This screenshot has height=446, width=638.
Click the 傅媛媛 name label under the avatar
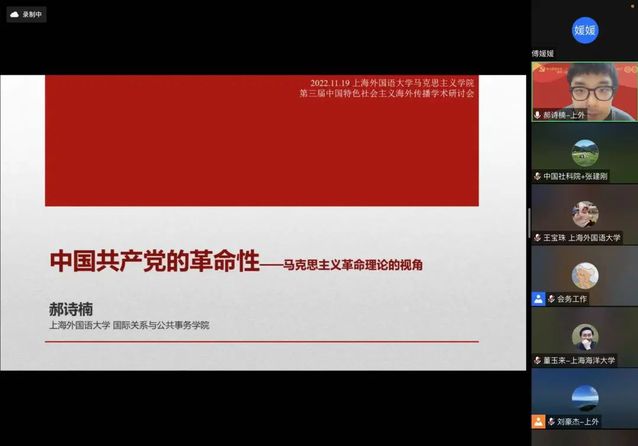(546, 53)
